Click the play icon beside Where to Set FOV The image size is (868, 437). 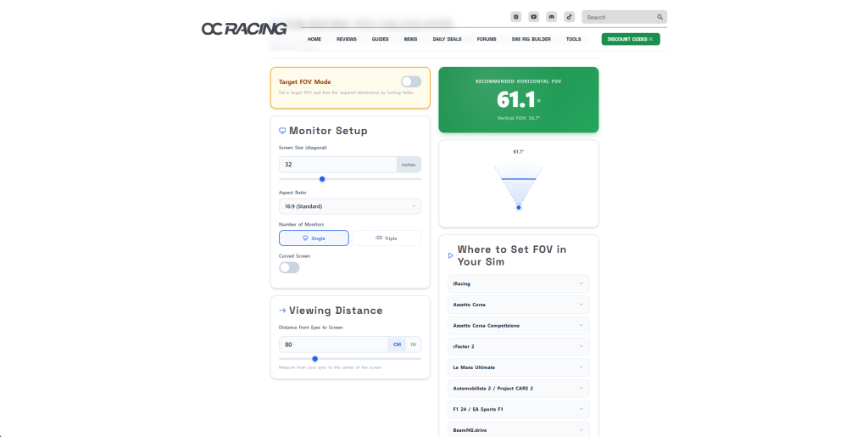(451, 255)
